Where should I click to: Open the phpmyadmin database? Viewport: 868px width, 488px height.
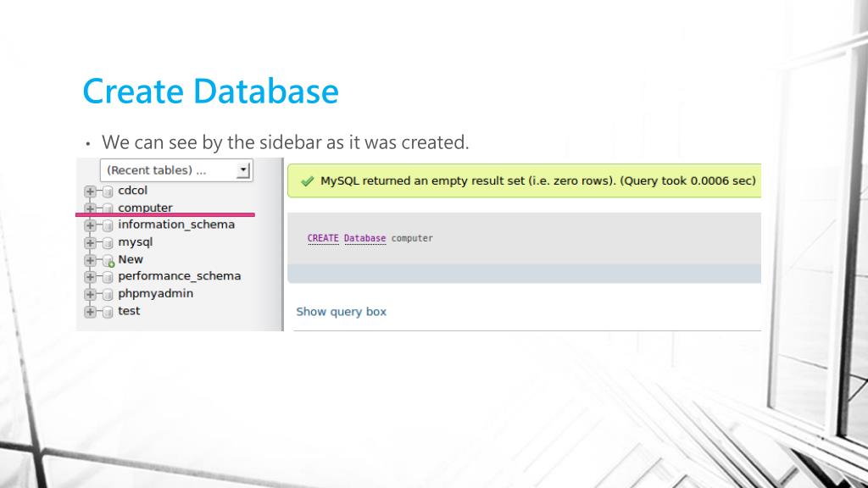click(156, 294)
